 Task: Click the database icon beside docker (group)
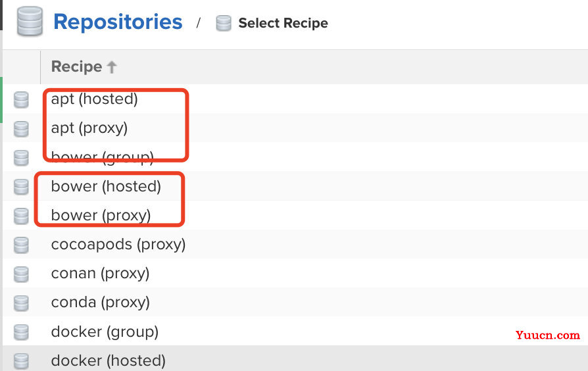[x=21, y=332]
